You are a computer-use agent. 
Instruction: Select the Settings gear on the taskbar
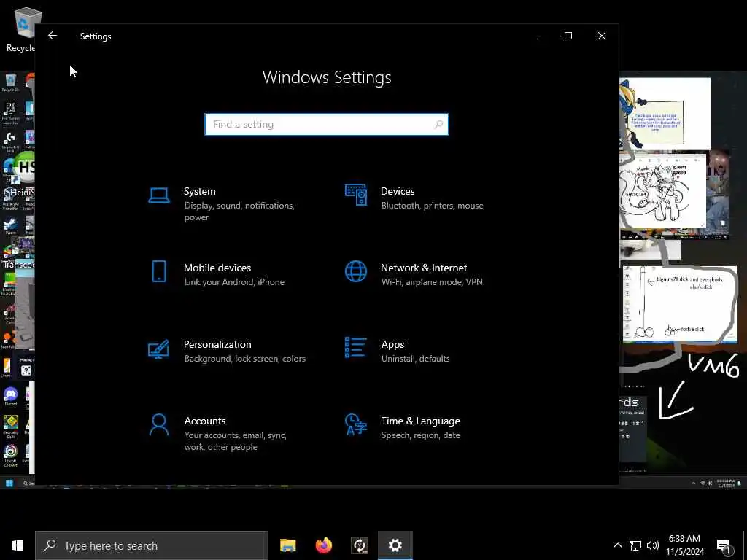tap(395, 545)
